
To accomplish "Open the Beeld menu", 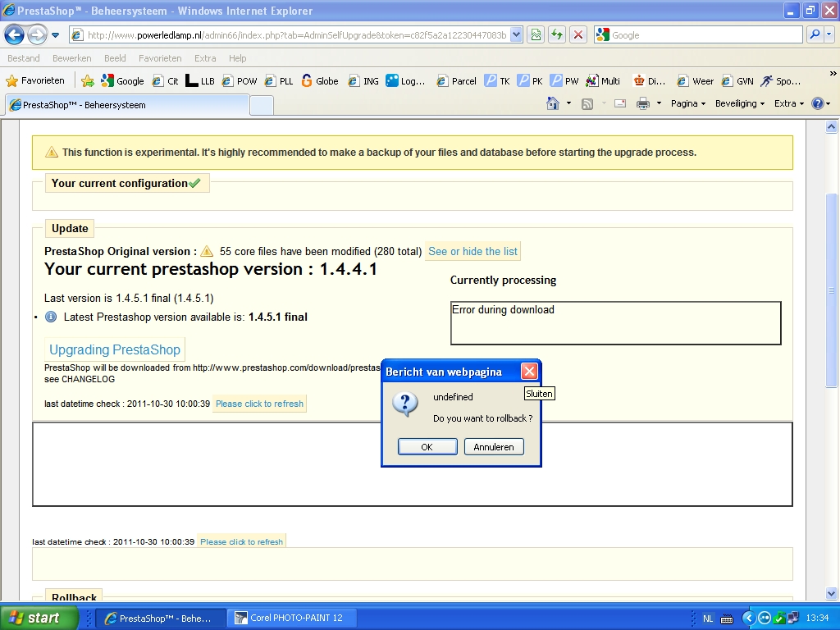I will click(115, 58).
